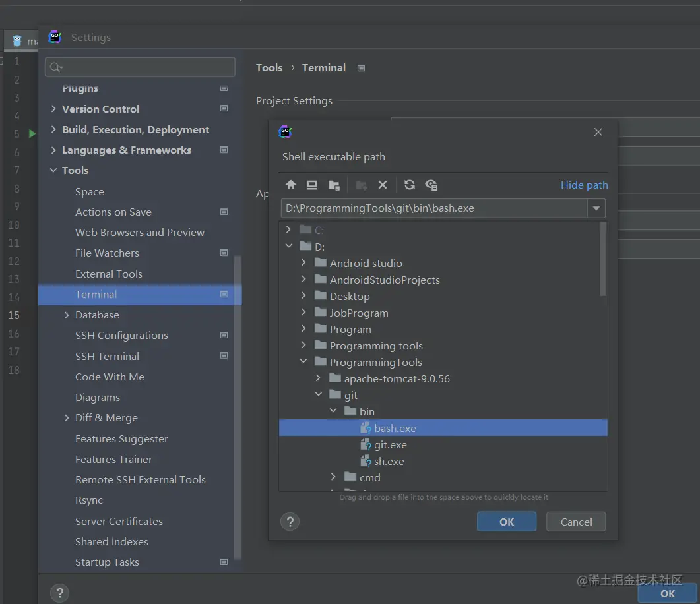Open the Diagrams settings page
Screen dimensions: 700x604
pos(98,398)
